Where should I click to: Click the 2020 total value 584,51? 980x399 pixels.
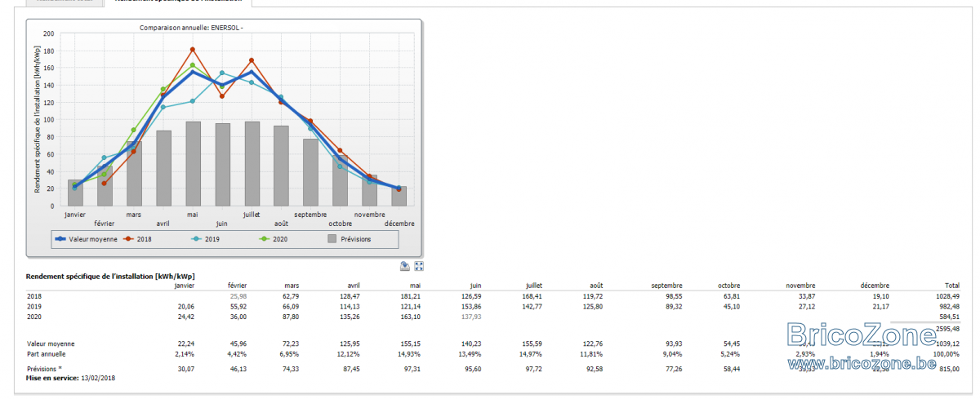[x=950, y=315]
